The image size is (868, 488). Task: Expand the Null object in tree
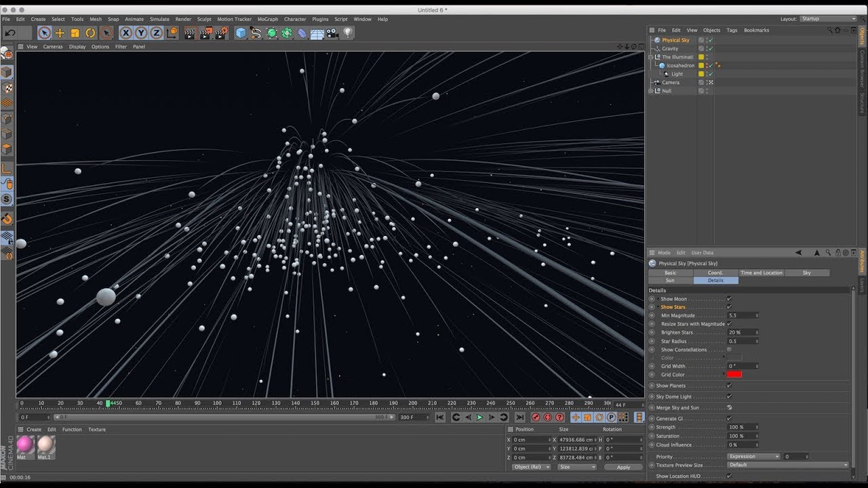tap(652, 91)
